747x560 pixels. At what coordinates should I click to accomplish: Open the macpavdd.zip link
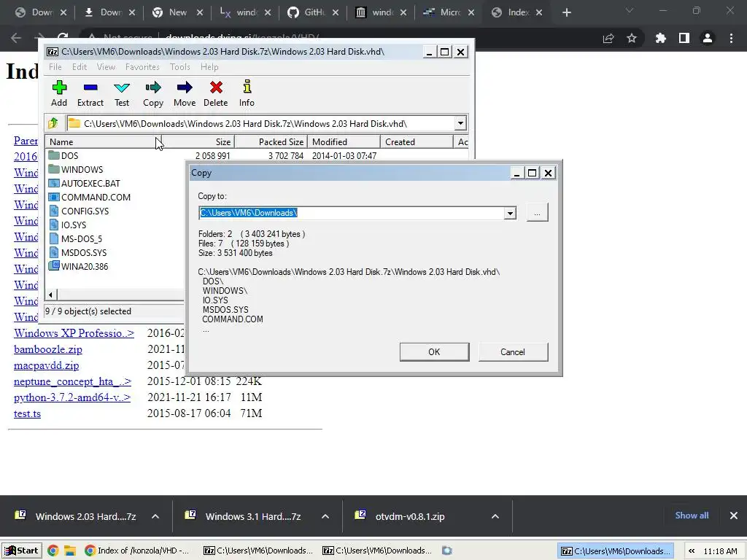coord(46,365)
